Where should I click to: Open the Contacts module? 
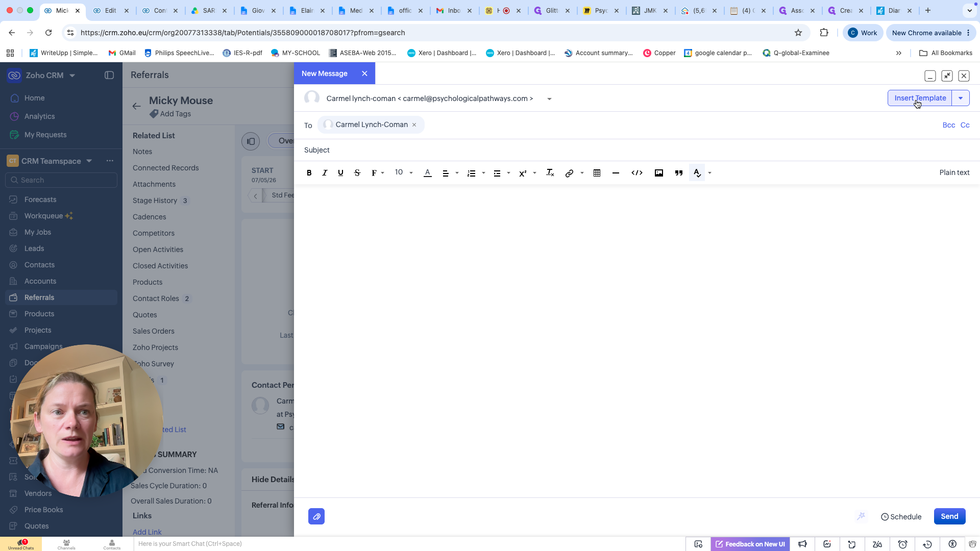39,265
